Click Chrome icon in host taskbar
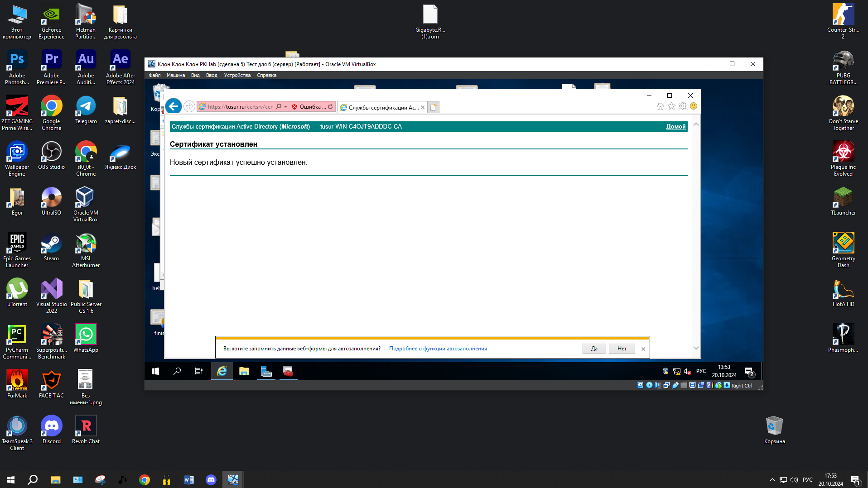 [x=145, y=479]
